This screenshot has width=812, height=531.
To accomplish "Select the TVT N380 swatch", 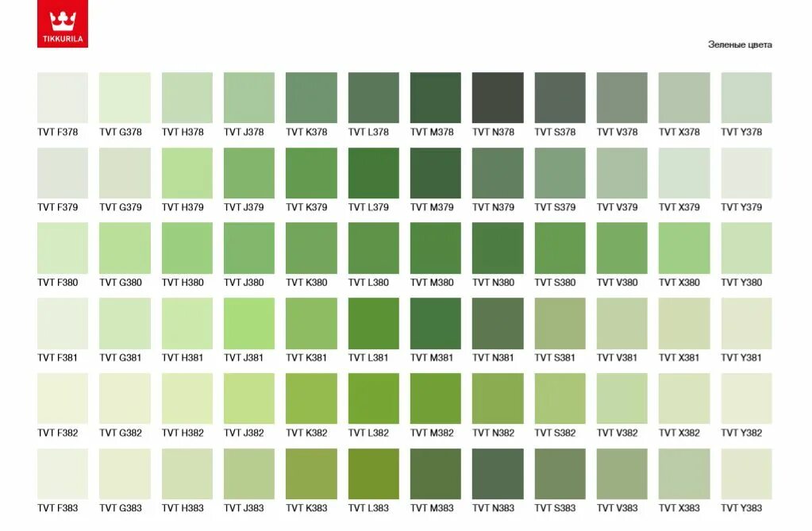I will [498, 248].
